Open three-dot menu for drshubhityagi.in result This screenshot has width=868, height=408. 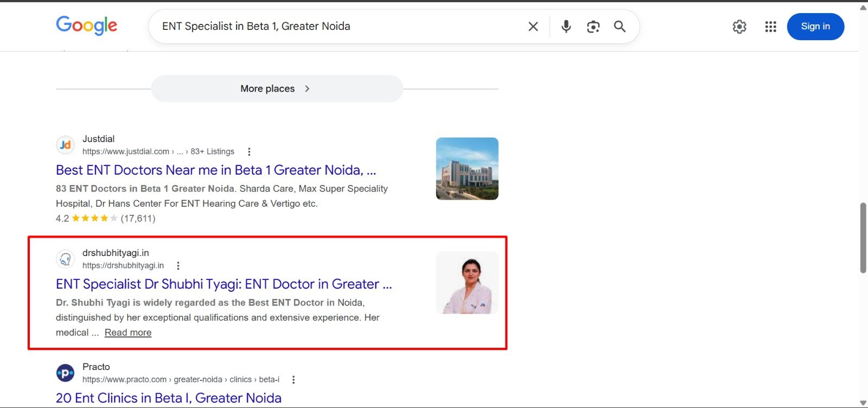[x=178, y=266]
